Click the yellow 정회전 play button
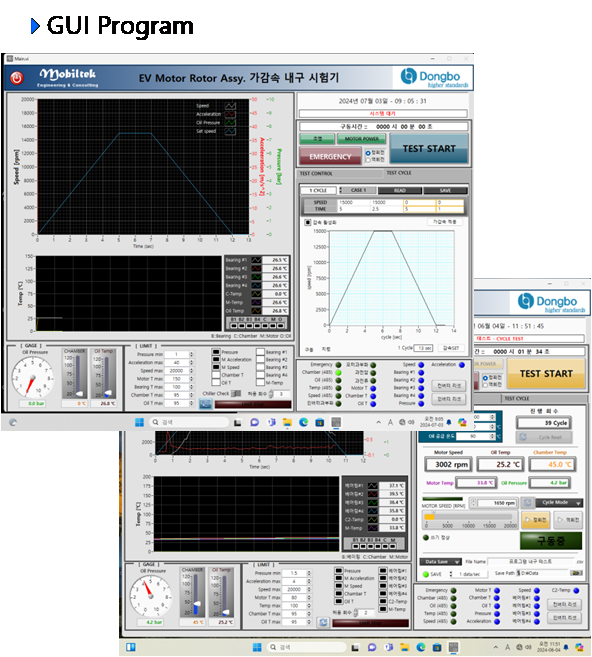Viewport: 592px width, 657px height. point(535,520)
